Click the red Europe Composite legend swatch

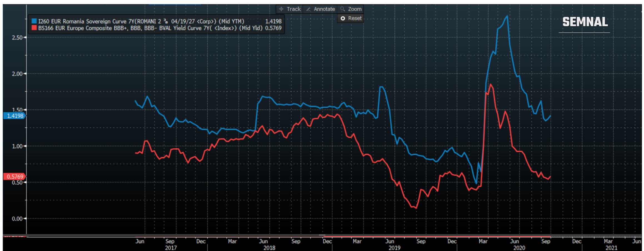click(34, 28)
